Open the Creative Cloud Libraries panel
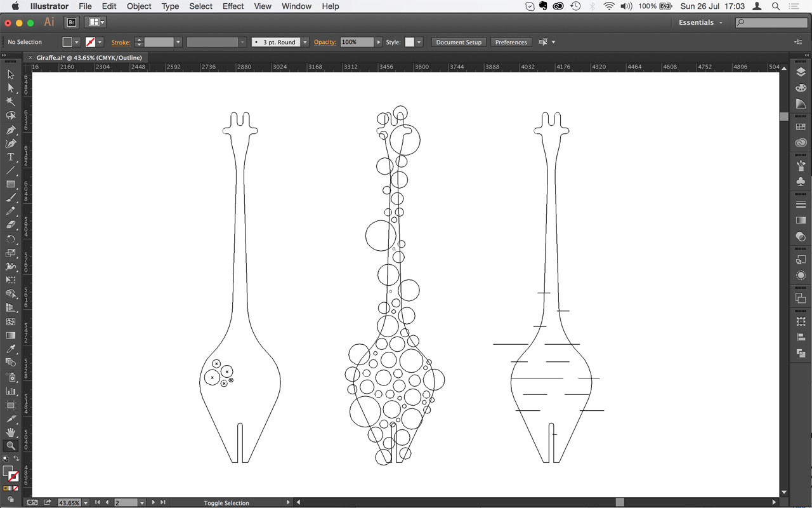Image resolution: width=812 pixels, height=508 pixels. pyautogui.click(x=801, y=143)
